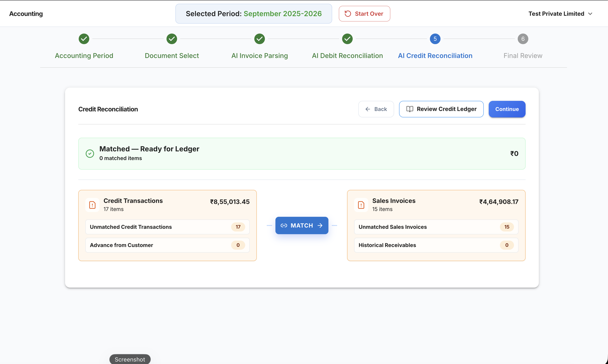Open the Test Private Limited company dropdown
The image size is (608, 364).
click(560, 14)
